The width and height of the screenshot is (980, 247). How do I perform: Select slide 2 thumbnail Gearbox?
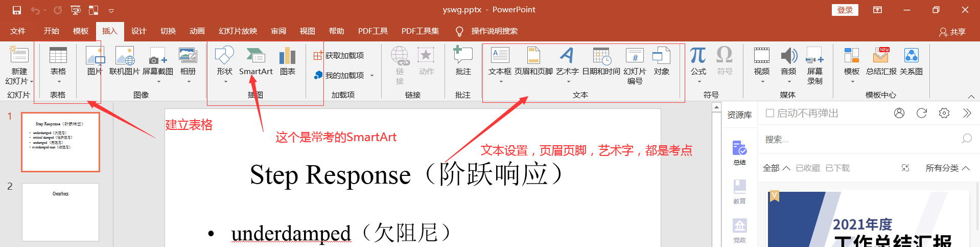point(60,212)
